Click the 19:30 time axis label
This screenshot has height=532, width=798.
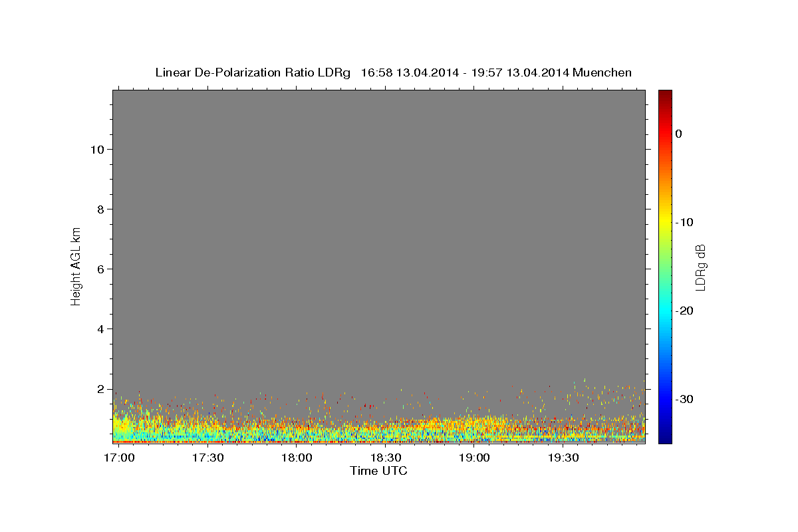tap(563, 458)
